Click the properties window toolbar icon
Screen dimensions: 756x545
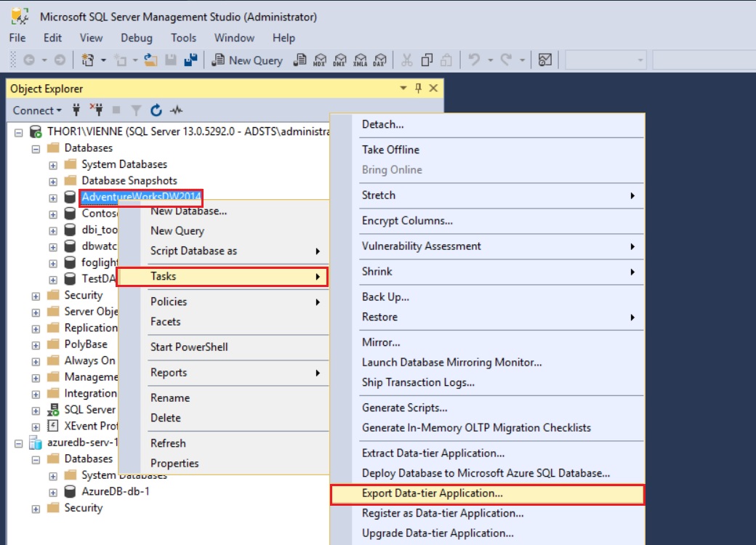pos(544,60)
